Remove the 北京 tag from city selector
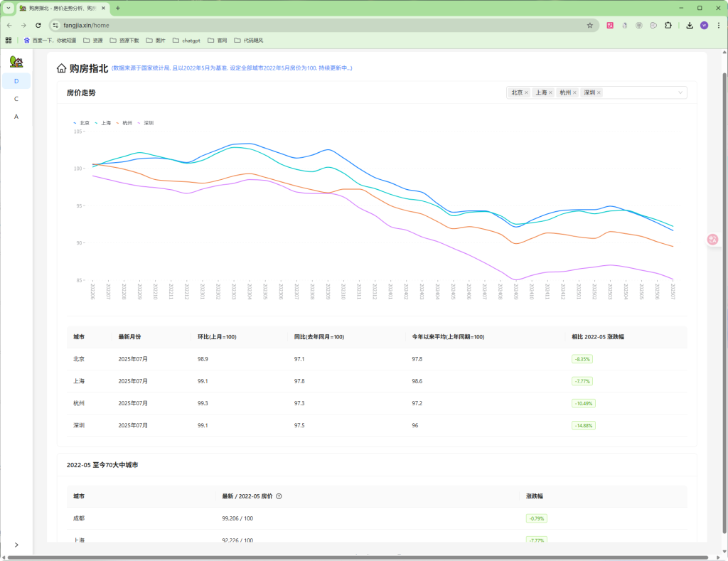 [527, 92]
